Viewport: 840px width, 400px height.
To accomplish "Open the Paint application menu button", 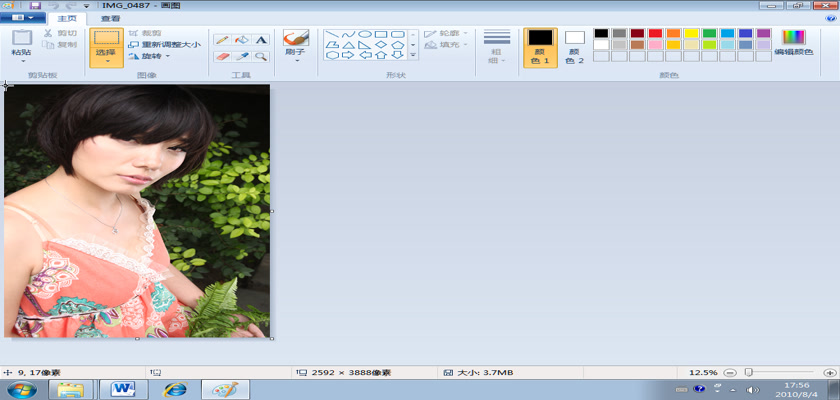I will 22,18.
